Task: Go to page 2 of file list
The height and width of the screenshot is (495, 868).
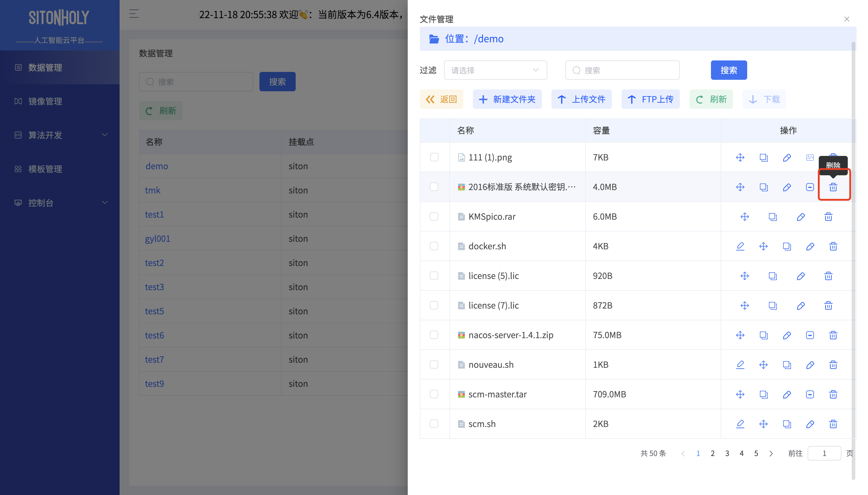Action: pyautogui.click(x=712, y=453)
